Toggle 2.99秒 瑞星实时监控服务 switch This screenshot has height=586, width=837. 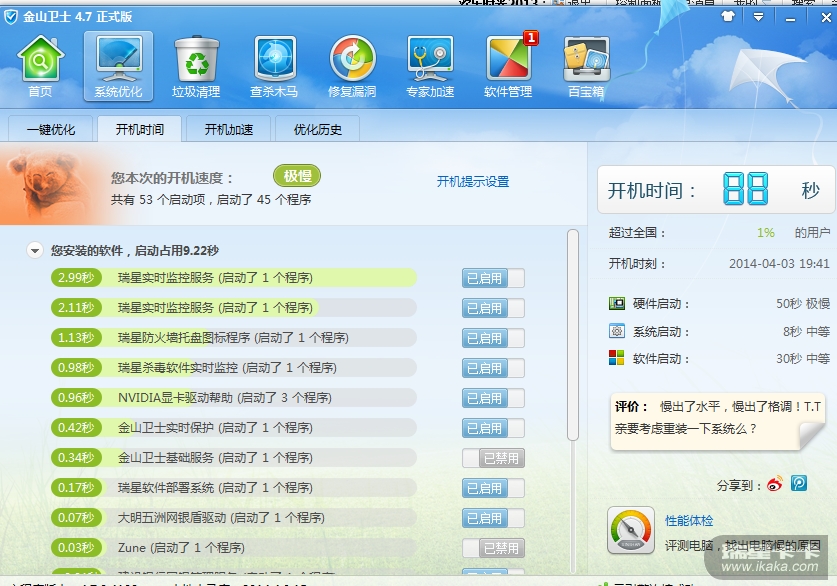pos(493,278)
